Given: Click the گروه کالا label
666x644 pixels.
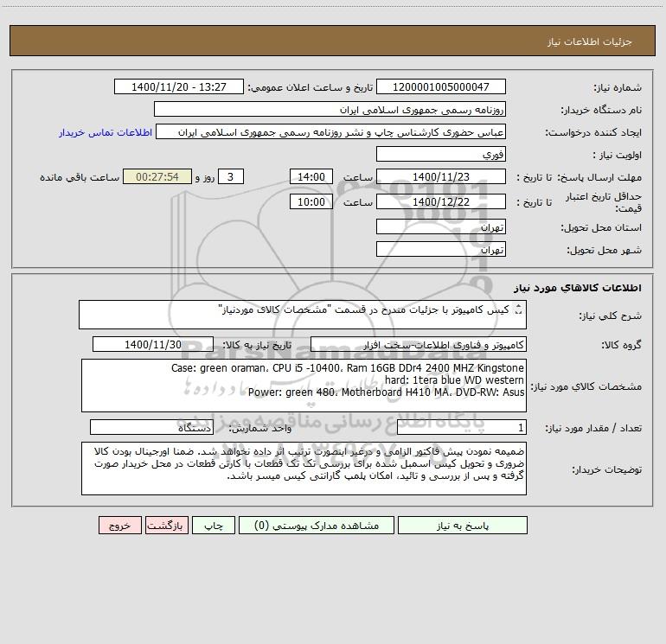Looking at the screenshot, I should tap(622, 345).
